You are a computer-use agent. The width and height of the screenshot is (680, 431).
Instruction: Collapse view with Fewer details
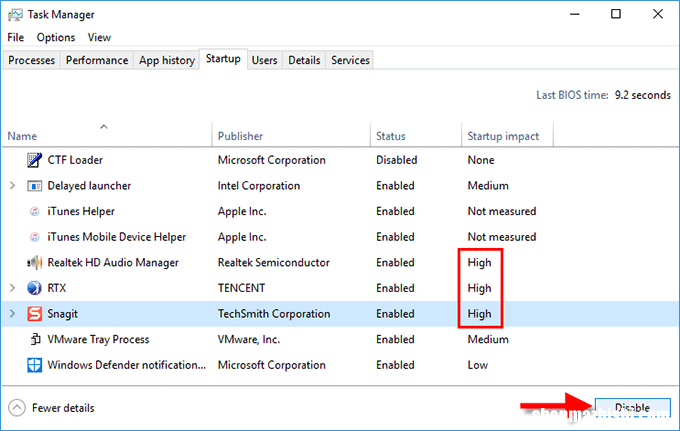[x=51, y=408]
